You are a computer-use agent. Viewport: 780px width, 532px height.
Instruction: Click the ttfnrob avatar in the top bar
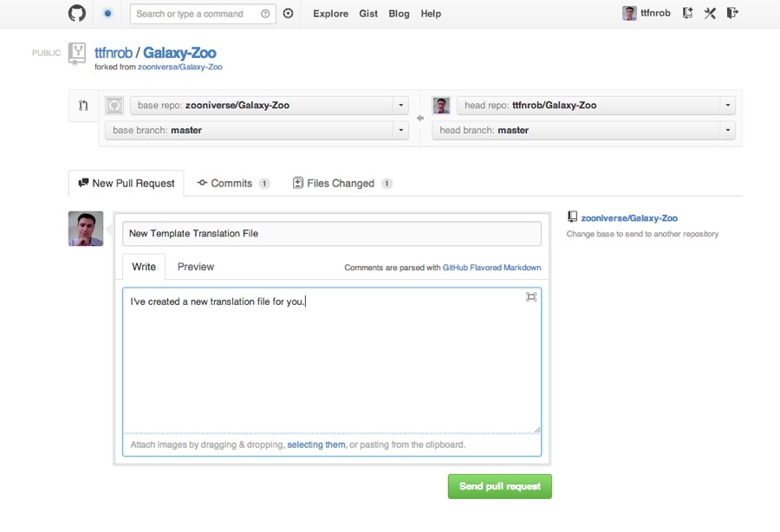click(x=629, y=13)
